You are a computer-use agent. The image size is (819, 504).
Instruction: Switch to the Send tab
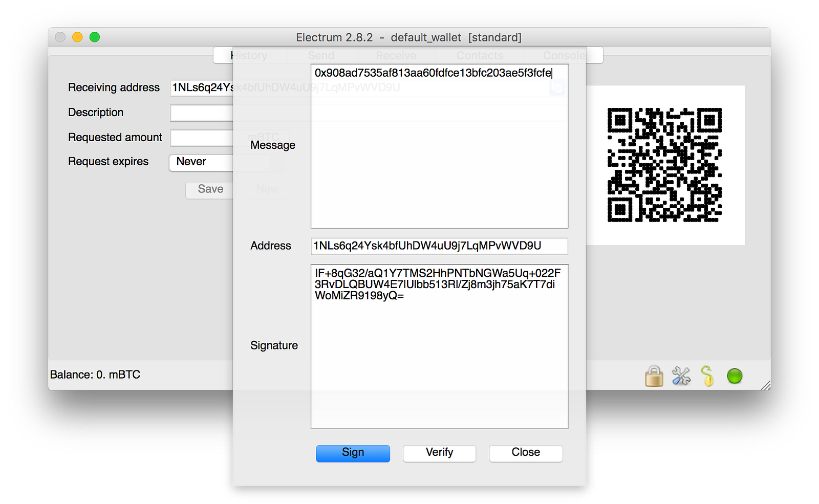point(321,55)
